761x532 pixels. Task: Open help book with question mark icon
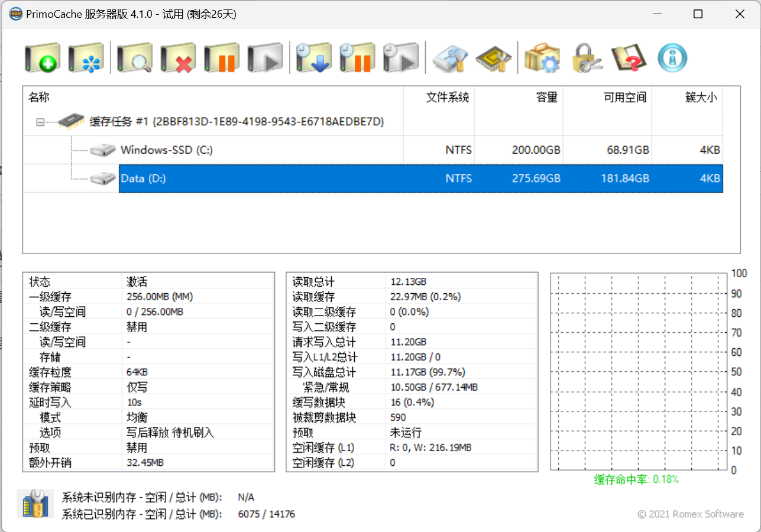pyautogui.click(x=629, y=58)
